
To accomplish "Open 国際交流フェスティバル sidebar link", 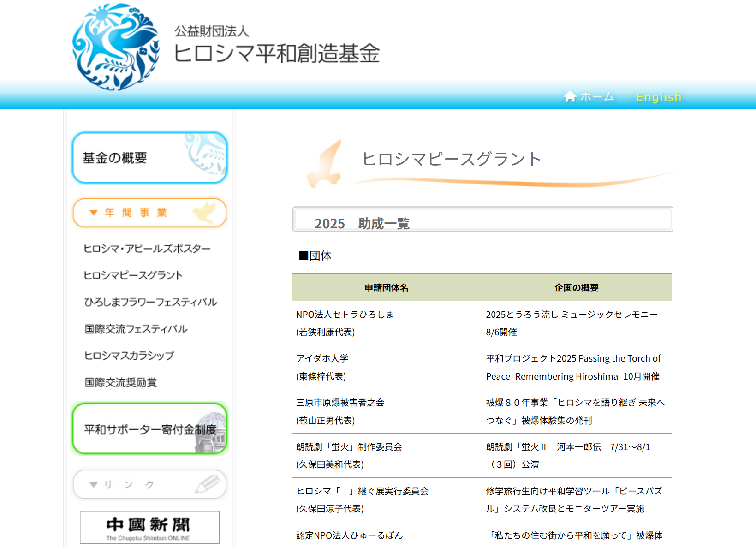I will 136,329.
